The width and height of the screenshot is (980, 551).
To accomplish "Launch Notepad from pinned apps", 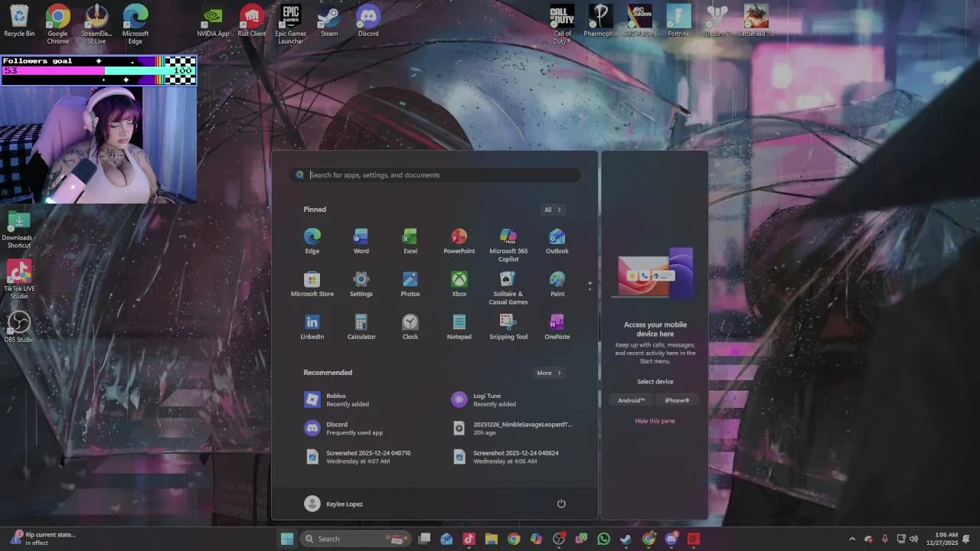I will coord(459,327).
